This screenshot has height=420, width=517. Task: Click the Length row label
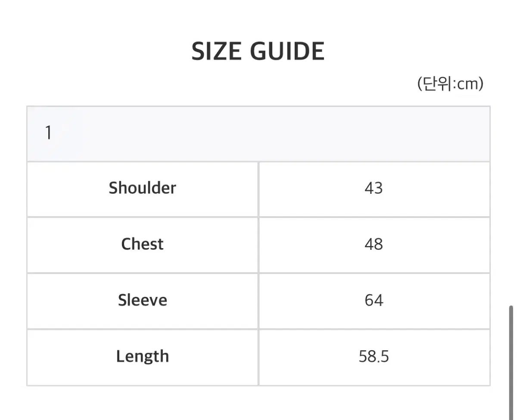142,356
